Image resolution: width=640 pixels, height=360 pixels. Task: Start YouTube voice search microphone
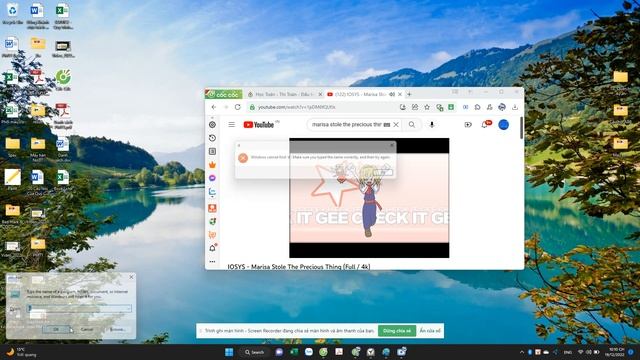[432, 124]
